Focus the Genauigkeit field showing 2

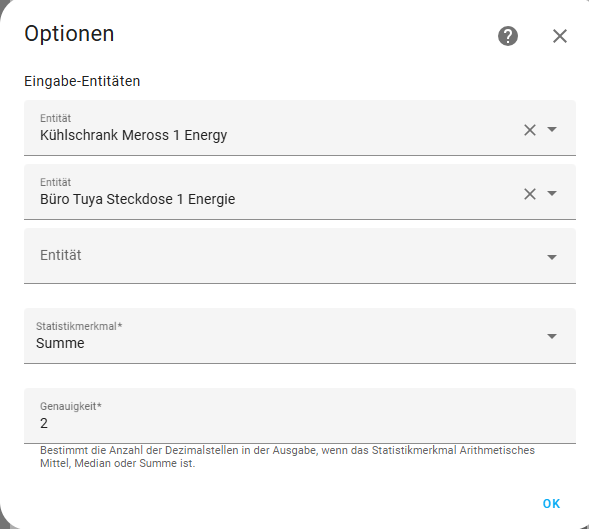pyautogui.click(x=300, y=416)
